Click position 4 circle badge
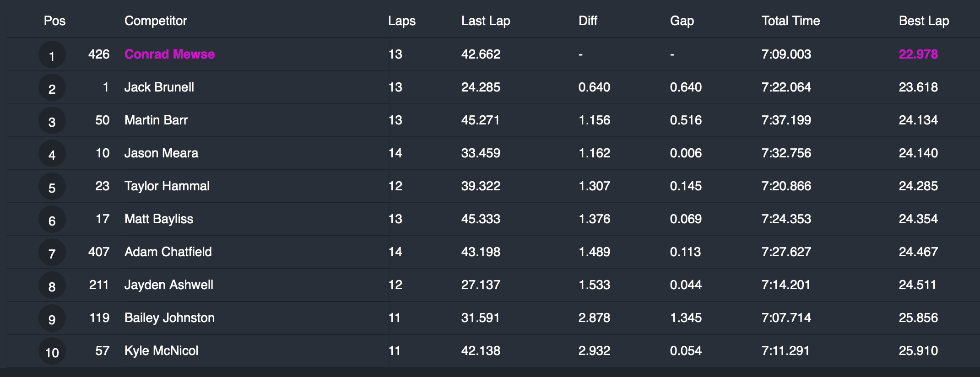Screen dimensions: 980x377 pyautogui.click(x=52, y=154)
